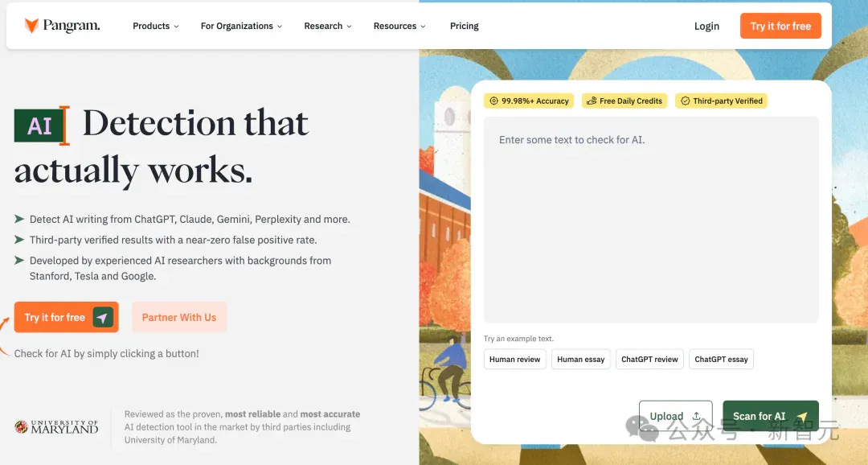Click "Try an example text." label
The width and height of the screenshot is (868, 465).
click(518, 339)
